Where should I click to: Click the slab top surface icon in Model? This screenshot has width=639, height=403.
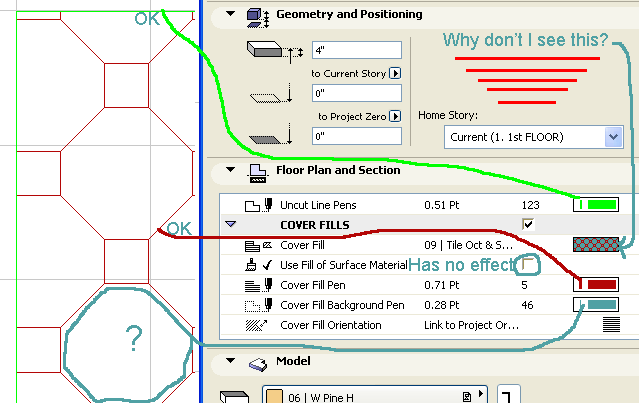tap(234, 396)
